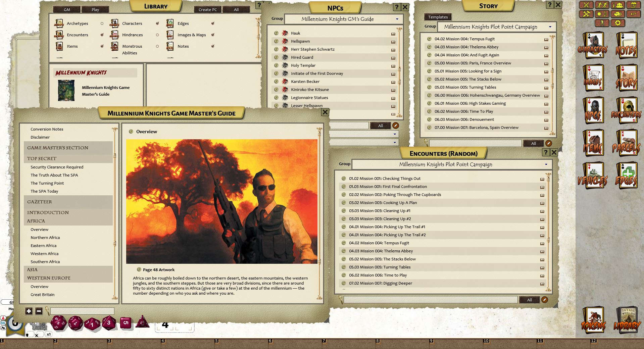Switch to the Play tab in the Library
Viewport: 644px width, 349px height.
[95, 9]
